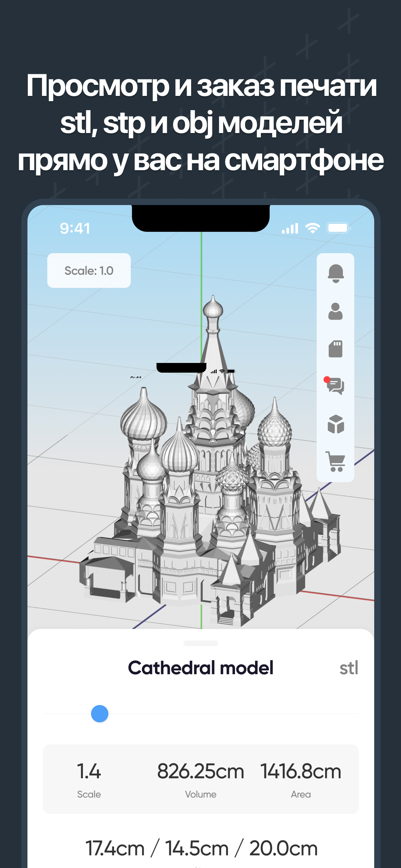
Task: Tap the cellular signal icon
Action: 290,228
